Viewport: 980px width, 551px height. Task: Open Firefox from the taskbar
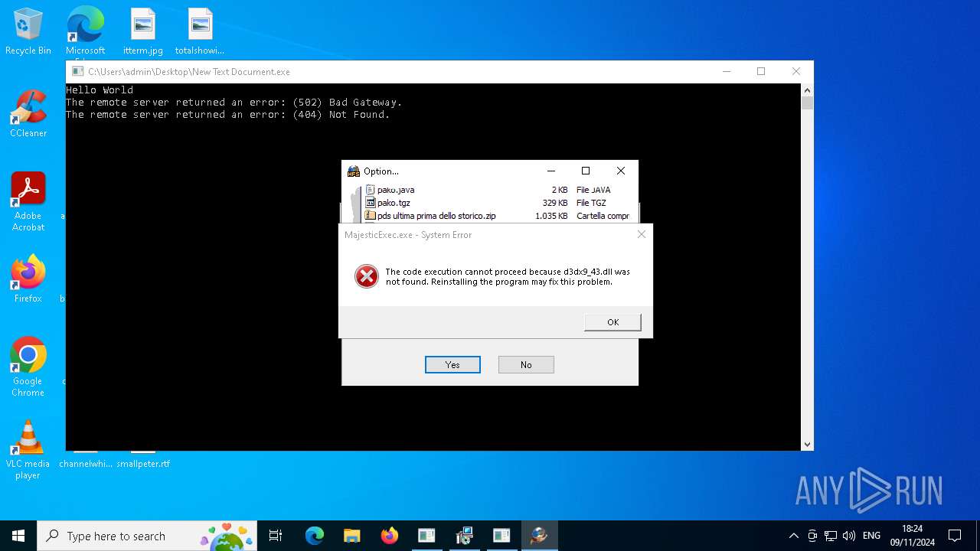390,536
